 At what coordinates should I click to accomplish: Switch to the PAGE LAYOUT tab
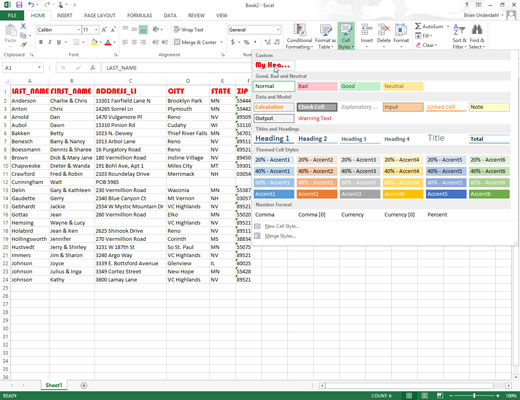coord(100,15)
